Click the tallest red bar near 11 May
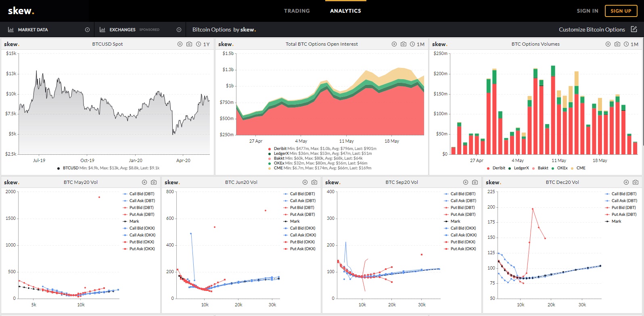The image size is (644, 316). click(x=553, y=115)
